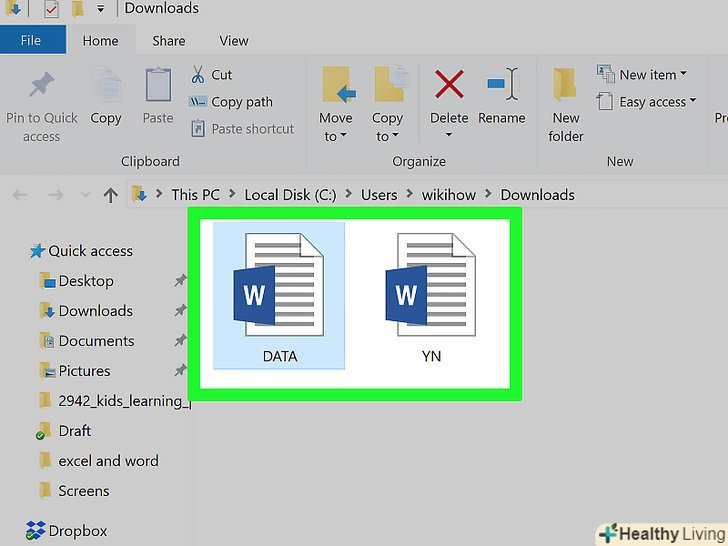Click the Paste shortcut icon

pyautogui.click(x=198, y=129)
